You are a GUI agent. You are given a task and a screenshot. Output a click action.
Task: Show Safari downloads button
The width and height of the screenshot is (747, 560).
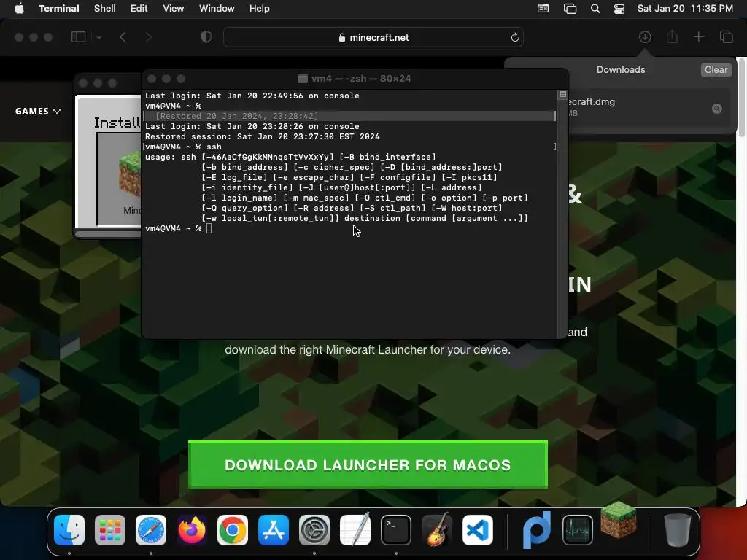[645, 36]
